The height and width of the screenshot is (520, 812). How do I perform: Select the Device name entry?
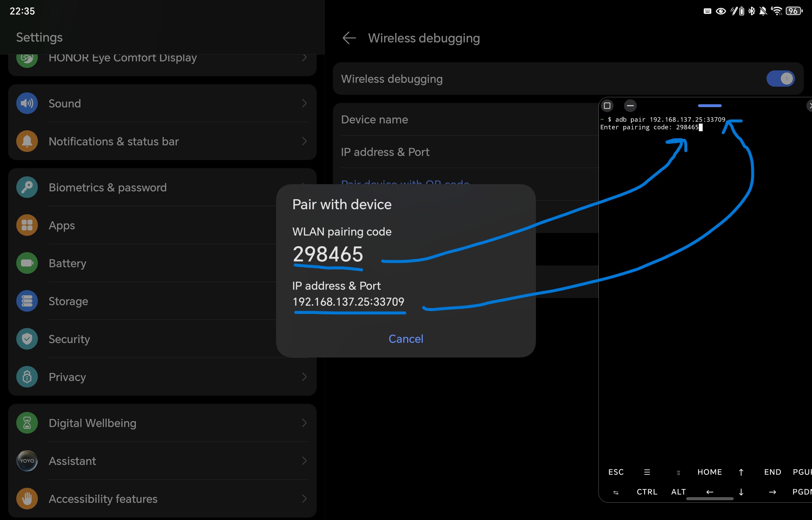(374, 119)
